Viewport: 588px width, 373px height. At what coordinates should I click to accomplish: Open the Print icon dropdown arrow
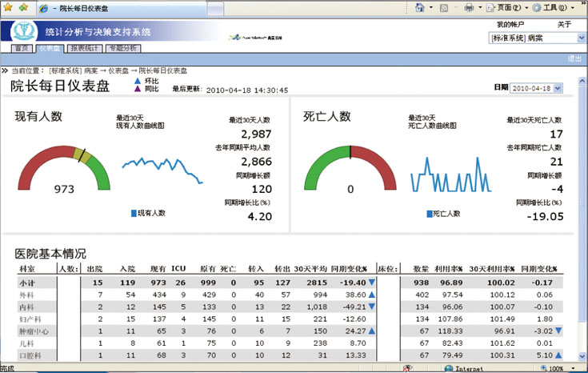(480, 7)
